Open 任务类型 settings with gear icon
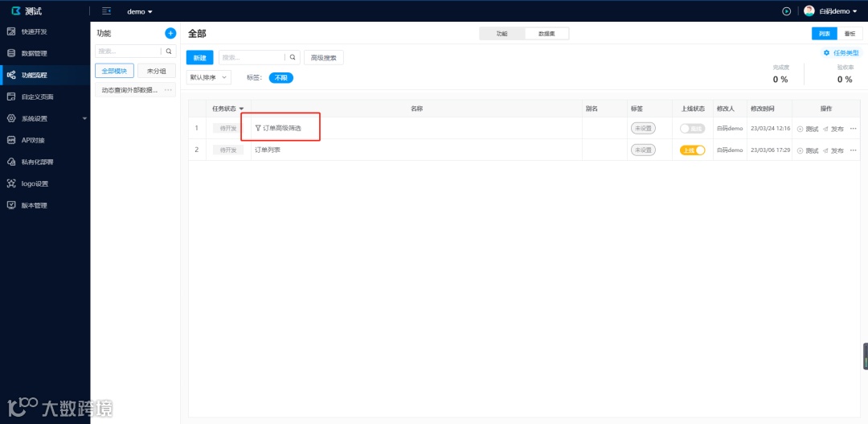Image resolution: width=868 pixels, height=424 pixels. coord(841,52)
